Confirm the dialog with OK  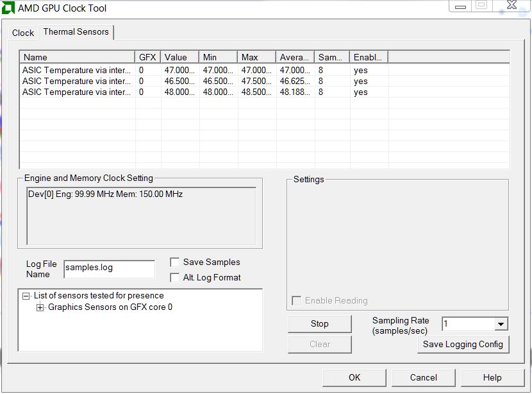[354, 378]
